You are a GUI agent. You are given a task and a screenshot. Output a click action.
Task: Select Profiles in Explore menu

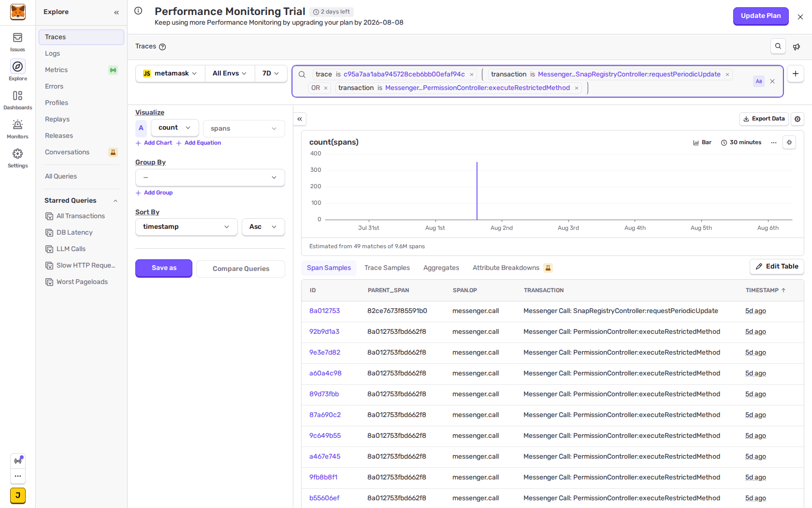[81, 103]
